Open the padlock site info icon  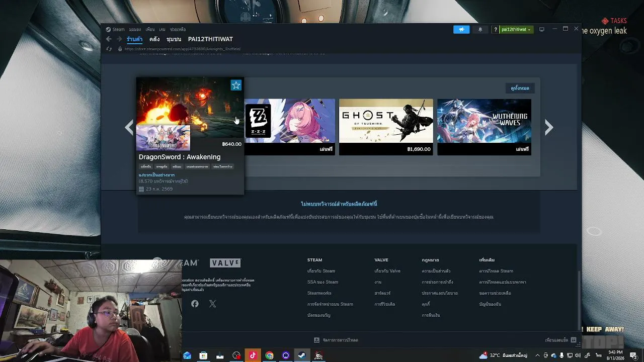pos(120,49)
